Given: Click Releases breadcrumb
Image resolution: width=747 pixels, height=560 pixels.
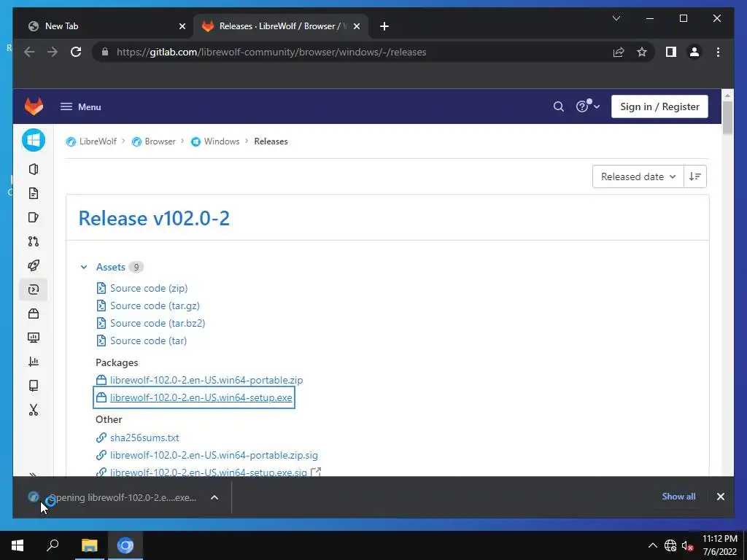Looking at the screenshot, I should [271, 141].
